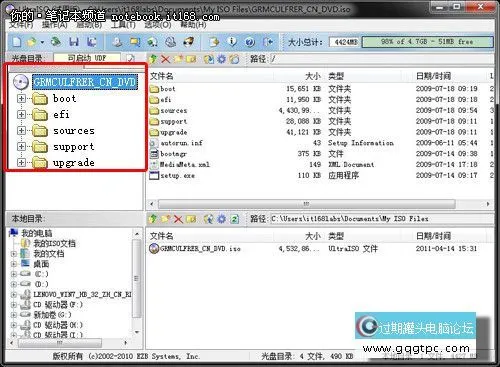
Task: Click the 98% of 4.7GB capacity bar
Action: tap(427, 42)
